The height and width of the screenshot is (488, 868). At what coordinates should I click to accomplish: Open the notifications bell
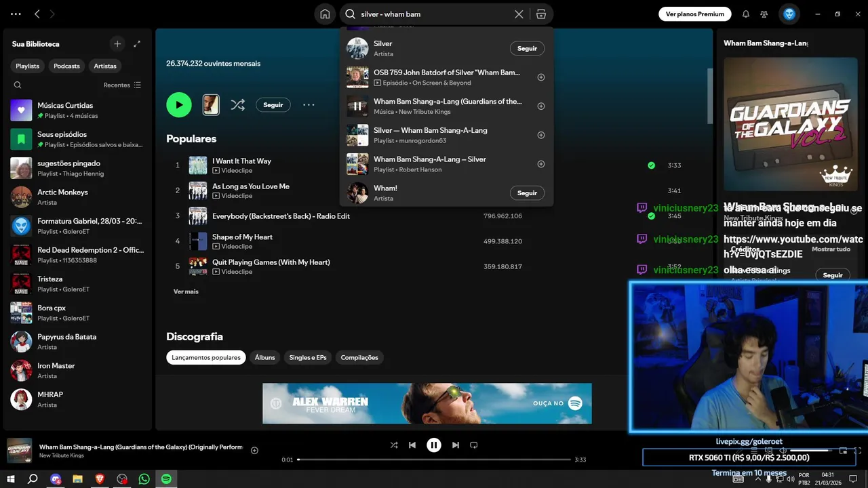pyautogui.click(x=746, y=14)
